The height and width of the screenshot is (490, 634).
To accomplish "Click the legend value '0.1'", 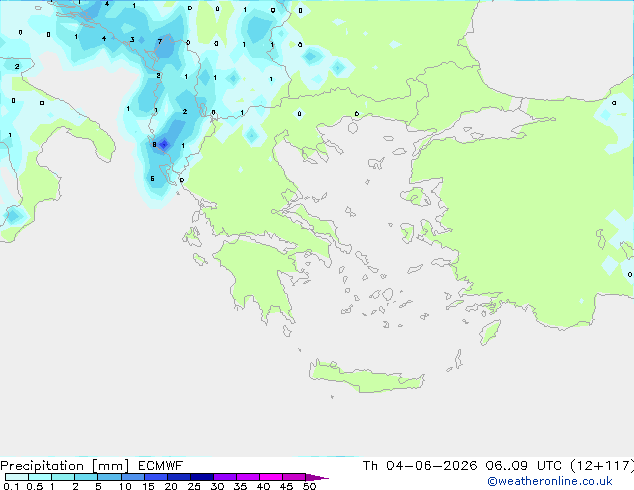I will (11, 486).
